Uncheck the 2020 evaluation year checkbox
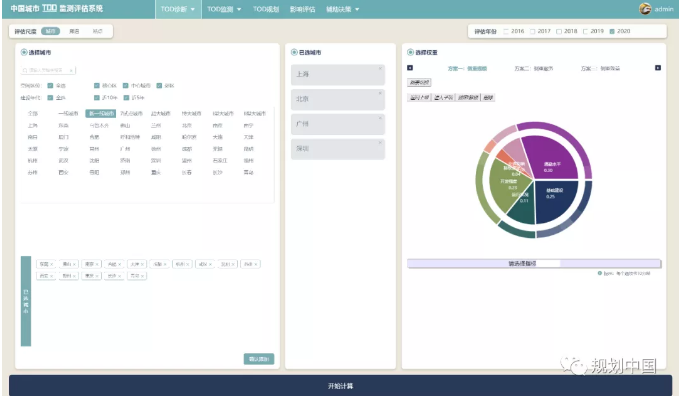 612,31
